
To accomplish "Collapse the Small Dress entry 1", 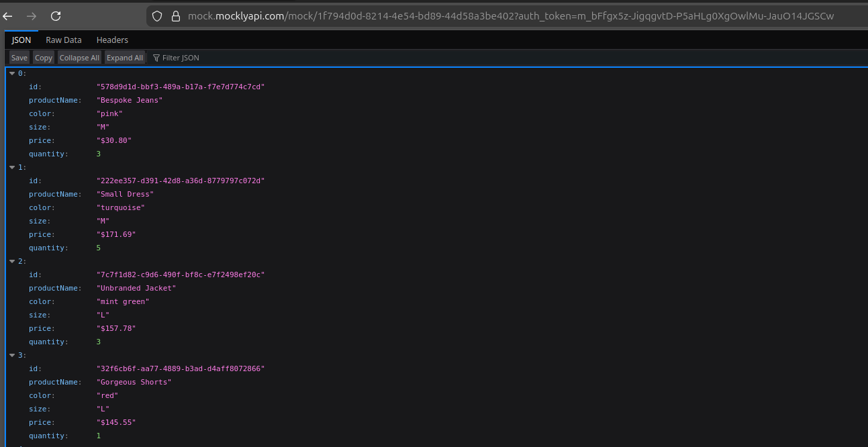I will 11,166.
